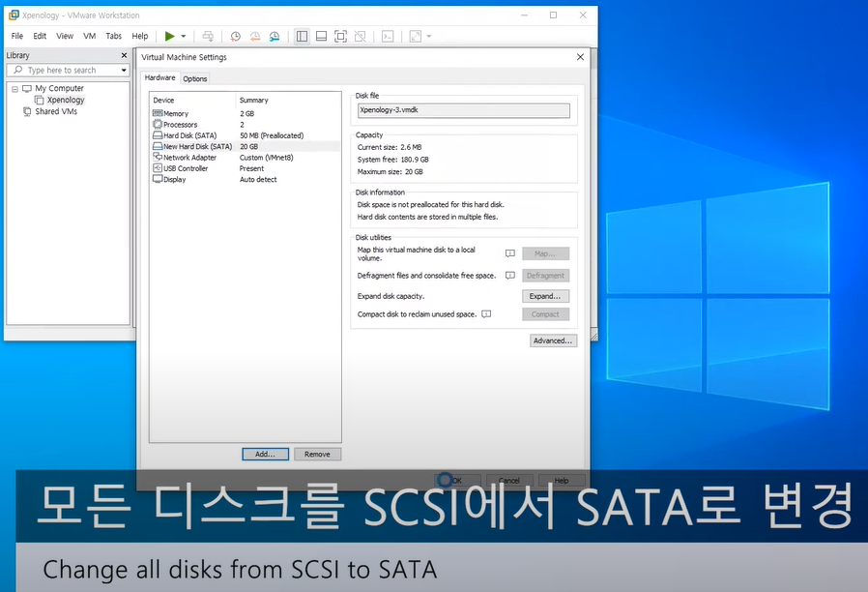Screen dimensions: 868x592
Task: Click the Compact button
Action: click(545, 314)
